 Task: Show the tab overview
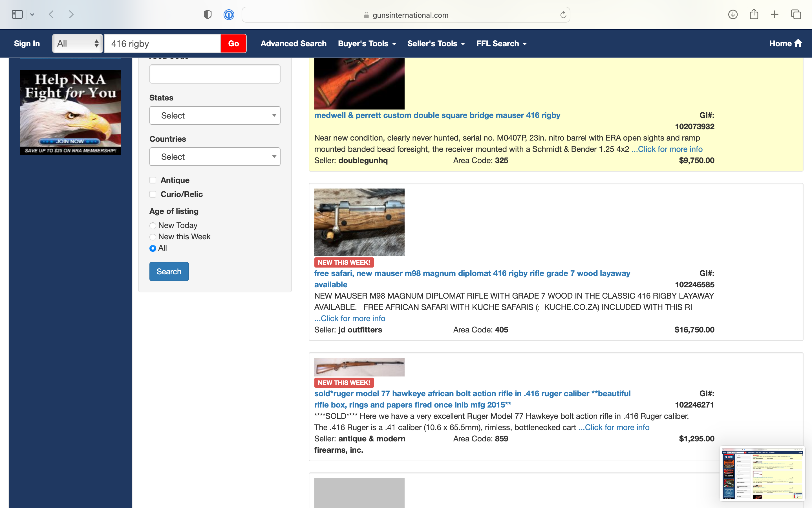coord(796,14)
